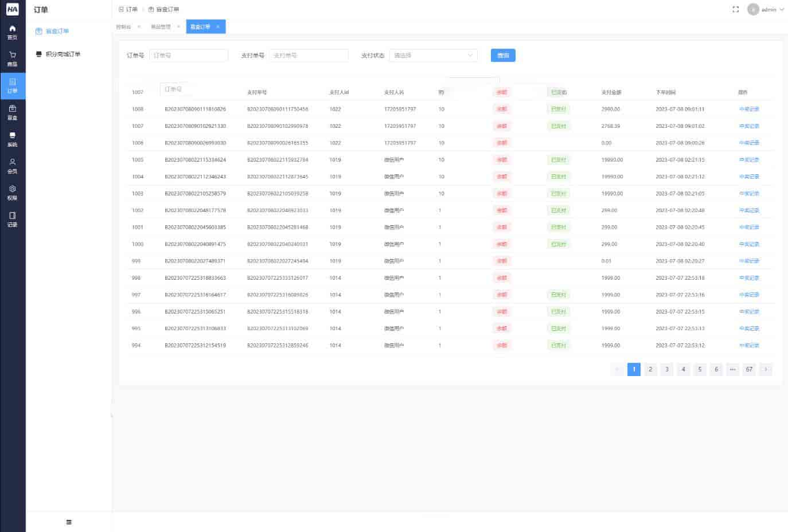The width and height of the screenshot is (788, 532).
Task: Expand the 支付状态 dropdown
Action: (x=433, y=56)
